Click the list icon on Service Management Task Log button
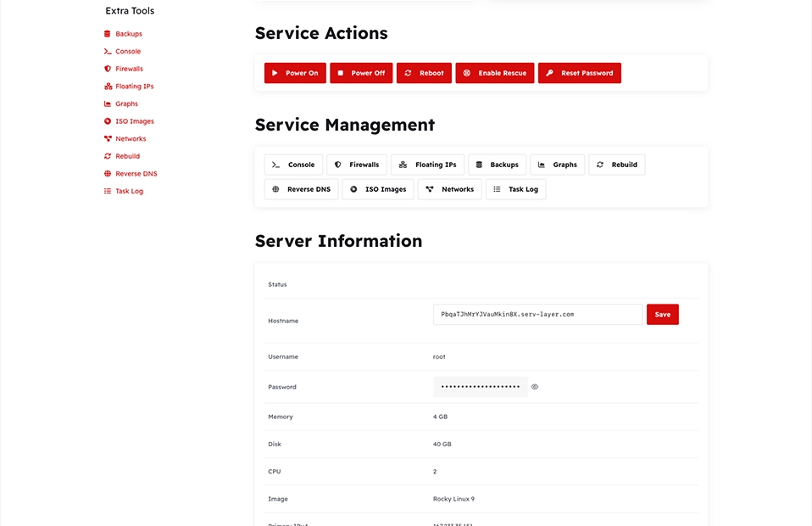The image size is (812, 526). pos(497,189)
